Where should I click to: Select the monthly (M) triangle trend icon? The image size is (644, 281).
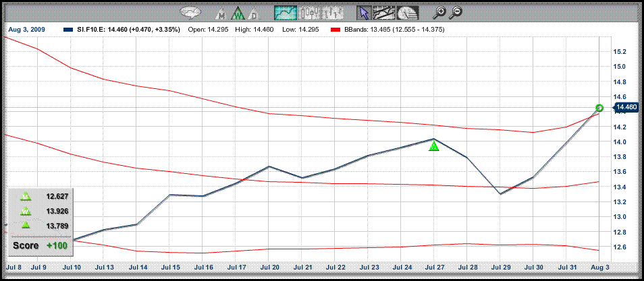[x=221, y=14]
